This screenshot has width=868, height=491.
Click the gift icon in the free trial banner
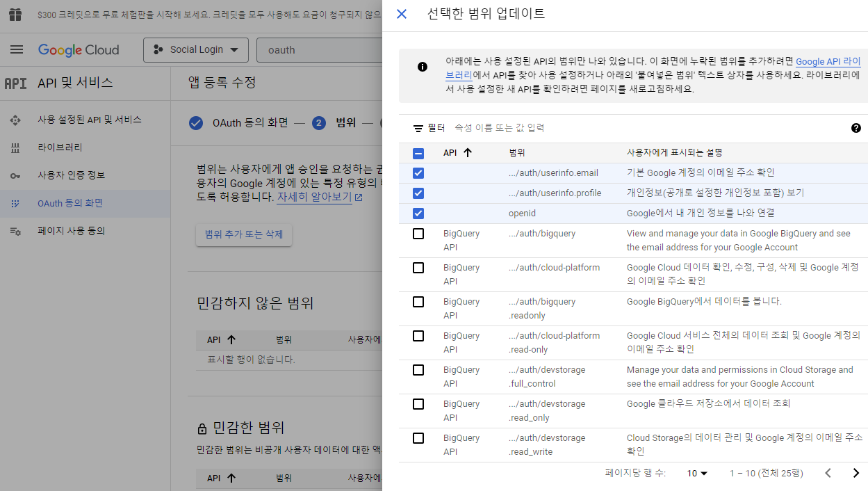[x=15, y=13]
